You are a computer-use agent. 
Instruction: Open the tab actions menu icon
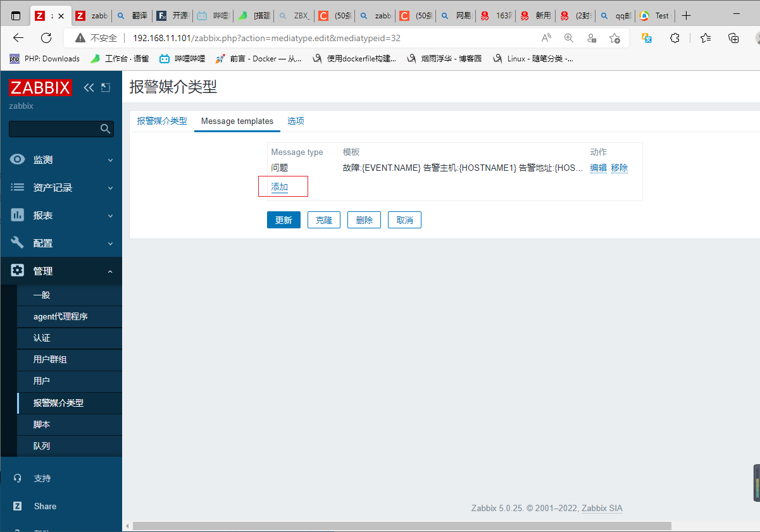[x=16, y=16]
